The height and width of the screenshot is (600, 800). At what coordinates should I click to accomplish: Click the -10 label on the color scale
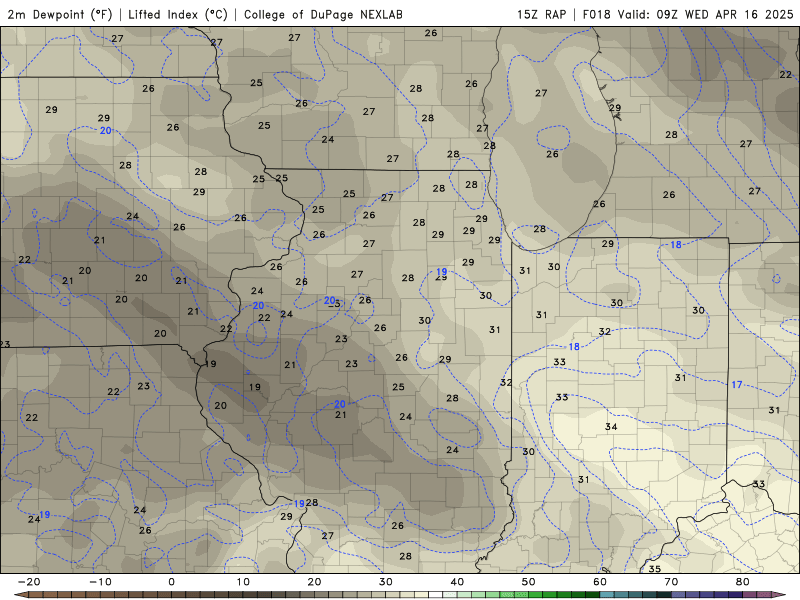click(x=100, y=582)
